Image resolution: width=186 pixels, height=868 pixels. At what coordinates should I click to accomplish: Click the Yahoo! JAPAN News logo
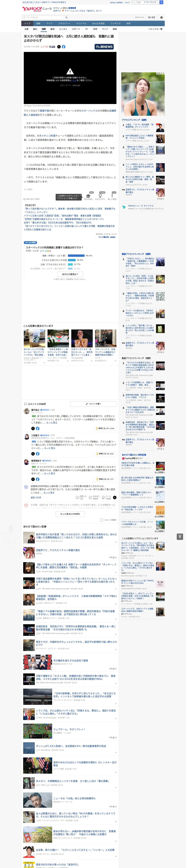coord(37,9)
